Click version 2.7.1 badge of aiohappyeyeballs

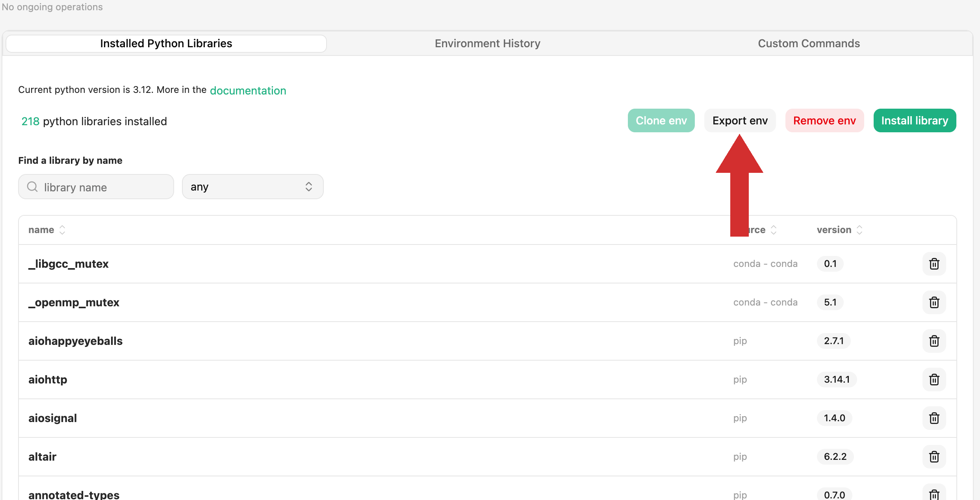(x=834, y=341)
